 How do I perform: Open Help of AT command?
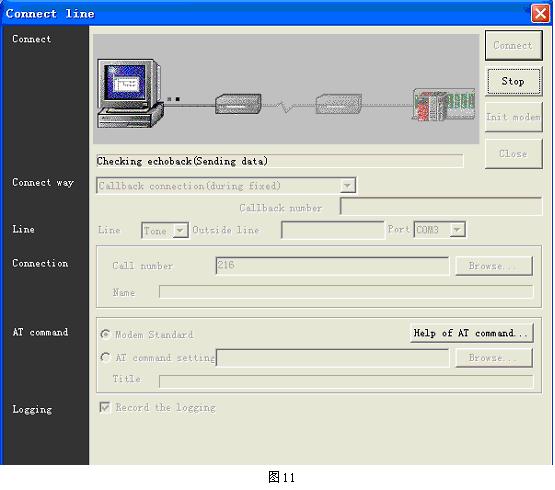[x=471, y=333]
